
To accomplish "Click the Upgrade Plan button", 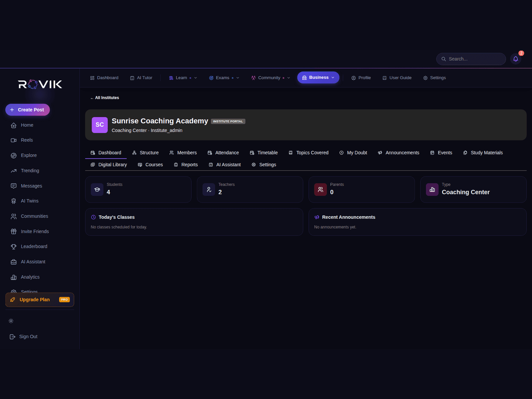I will (x=40, y=300).
